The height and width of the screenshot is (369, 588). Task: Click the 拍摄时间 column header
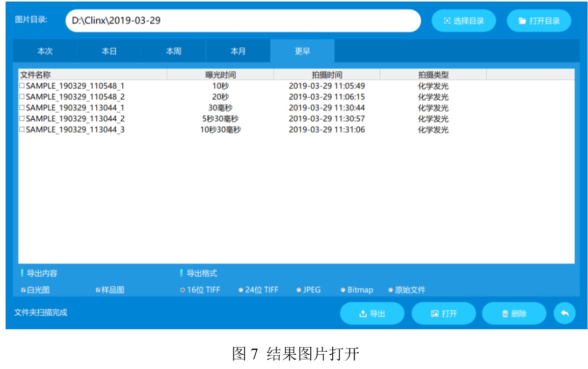(327, 75)
